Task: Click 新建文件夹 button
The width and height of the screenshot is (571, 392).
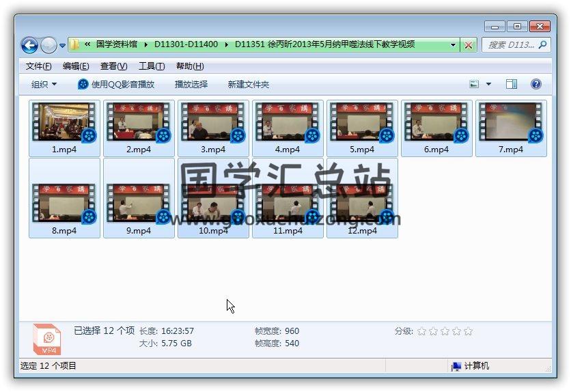Action: coord(249,85)
